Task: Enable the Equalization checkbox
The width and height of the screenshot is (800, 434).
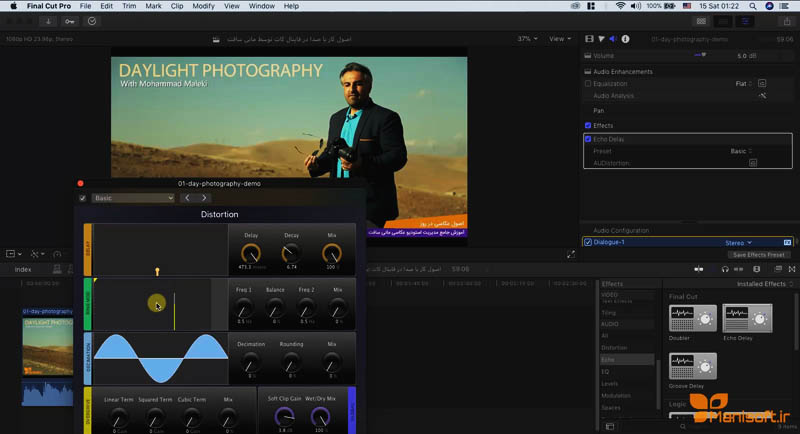Action: (588, 84)
